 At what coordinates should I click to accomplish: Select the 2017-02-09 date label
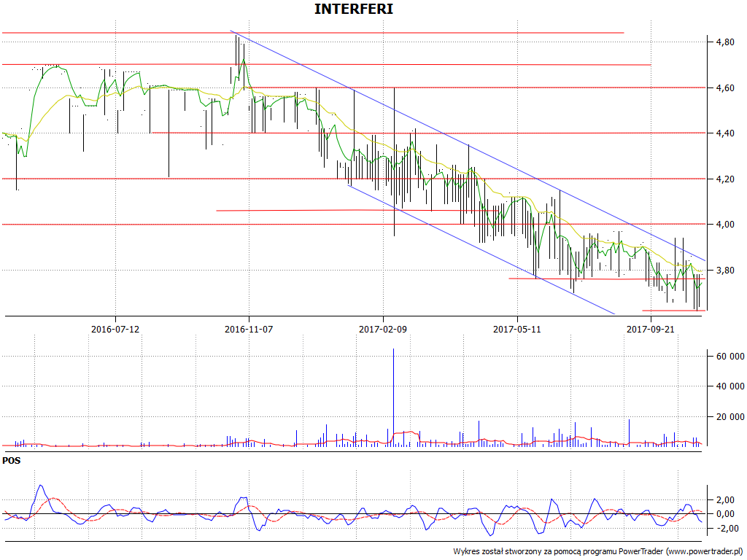coord(383,329)
